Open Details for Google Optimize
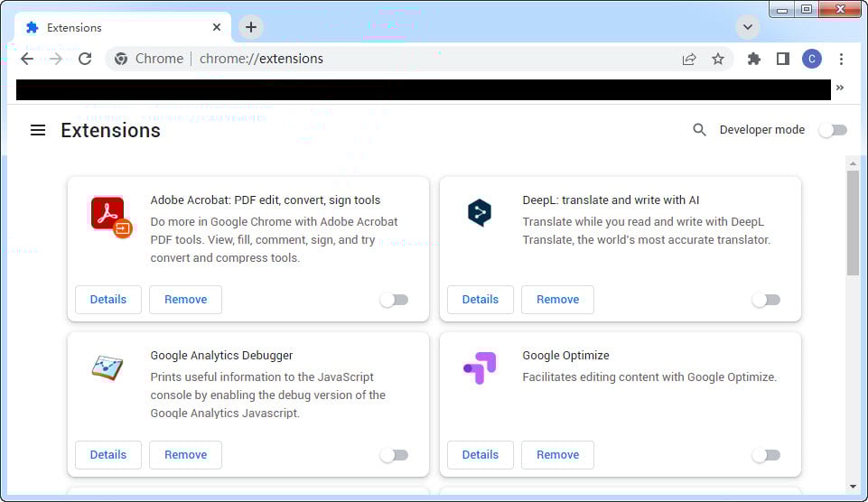Viewport: 868px width, 502px height. point(480,455)
